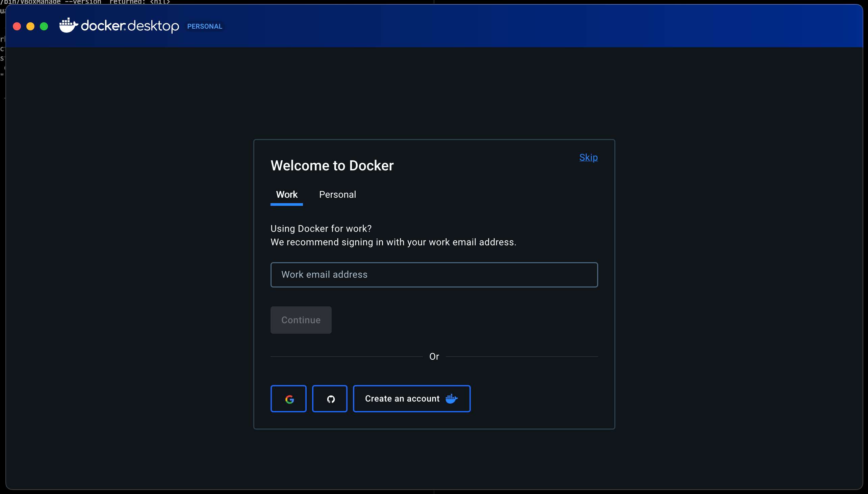Close the Docker Desktop window
The height and width of the screenshot is (494, 868).
pos(17,26)
